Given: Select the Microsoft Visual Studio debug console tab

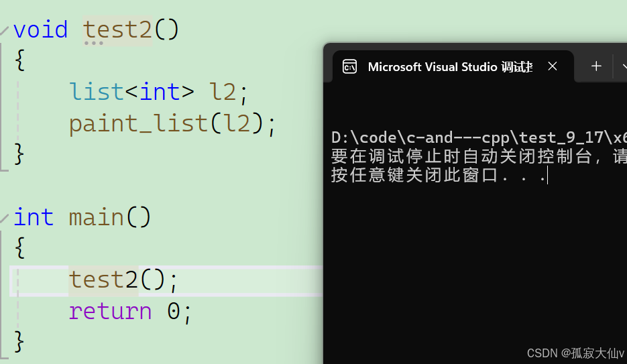Looking at the screenshot, I should tap(449, 66).
